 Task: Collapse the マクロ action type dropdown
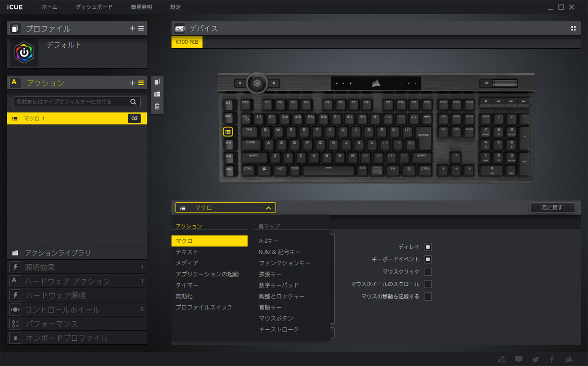226,208
